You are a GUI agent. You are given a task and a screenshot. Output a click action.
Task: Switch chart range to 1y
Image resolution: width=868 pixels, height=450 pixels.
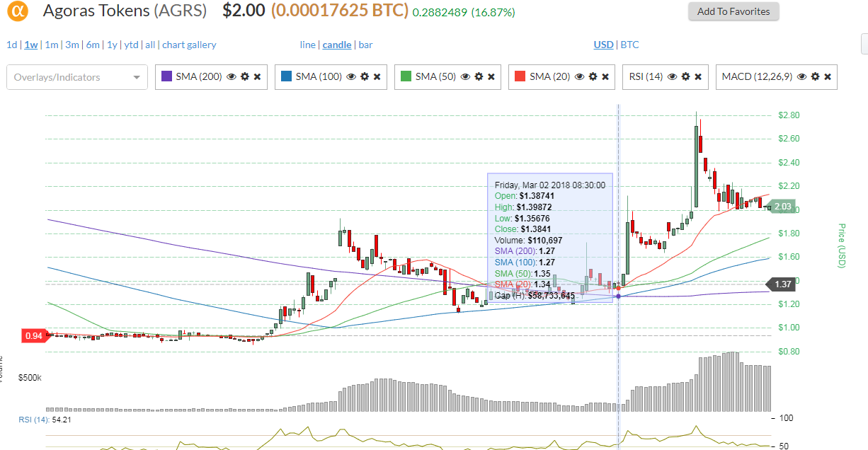click(x=112, y=45)
